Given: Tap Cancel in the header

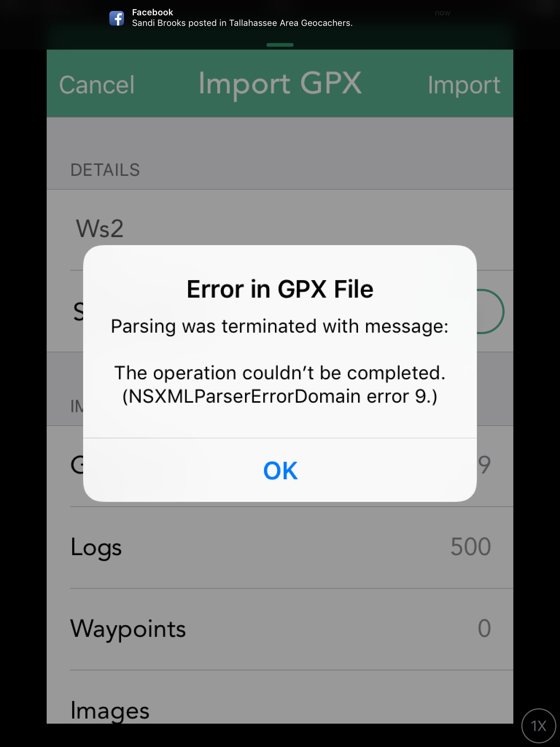Looking at the screenshot, I should [97, 85].
